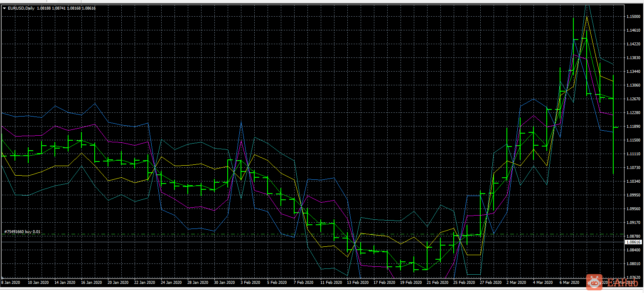Click the 1.08010 price axis label
This screenshot has width=644, height=293.
click(633, 263)
